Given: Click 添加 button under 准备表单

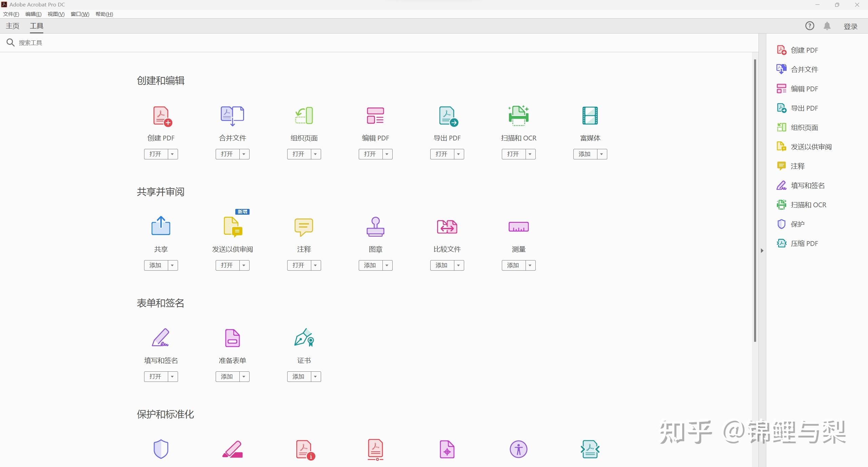Looking at the screenshot, I should pyautogui.click(x=227, y=376).
